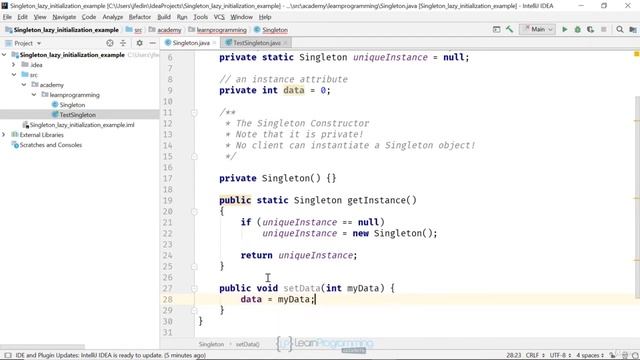Build the project with the hammer icon
This screenshot has width=640, height=360.
pyautogui.click(x=509, y=29)
